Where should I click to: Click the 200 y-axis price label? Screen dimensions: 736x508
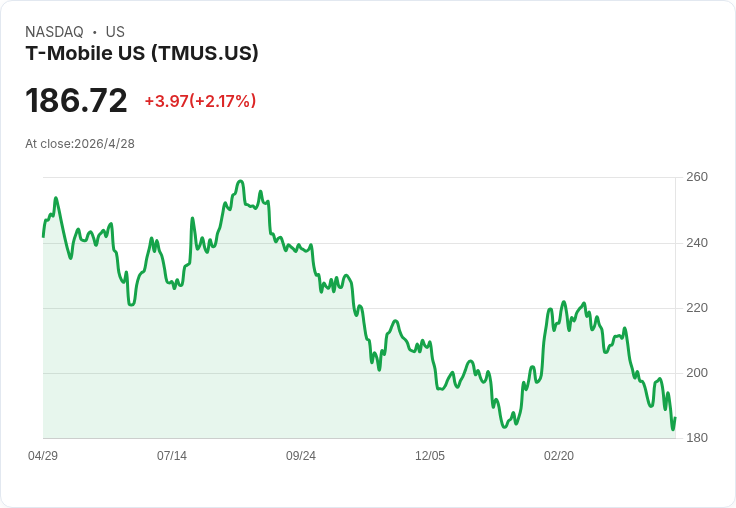[697, 373]
